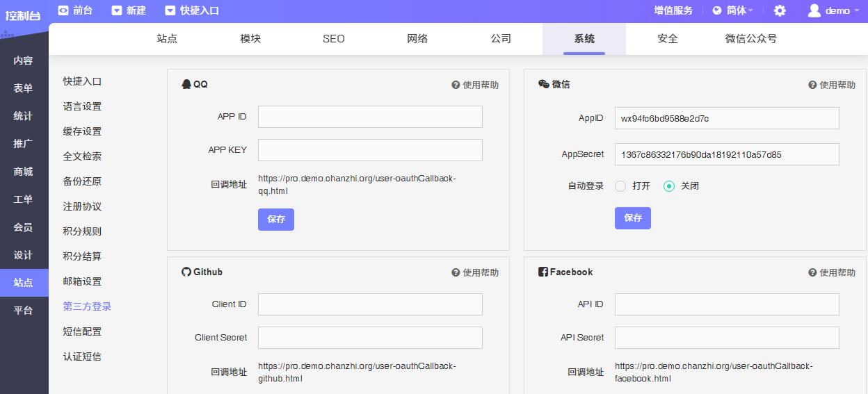Open 表单 in the left sidebar

tap(24, 88)
